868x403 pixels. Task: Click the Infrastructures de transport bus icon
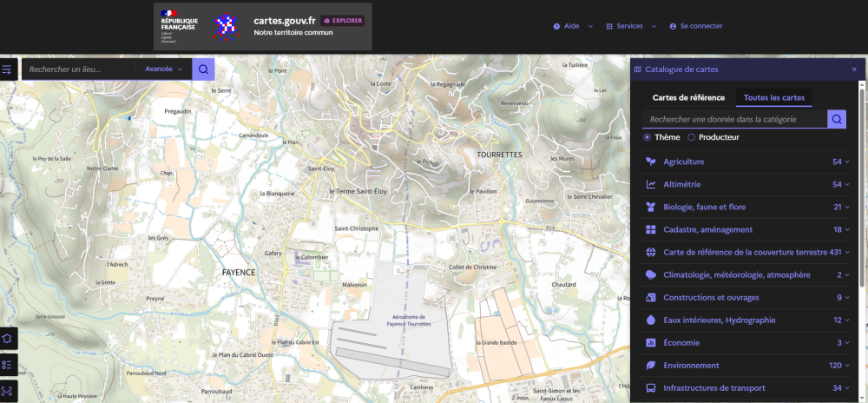(x=651, y=388)
